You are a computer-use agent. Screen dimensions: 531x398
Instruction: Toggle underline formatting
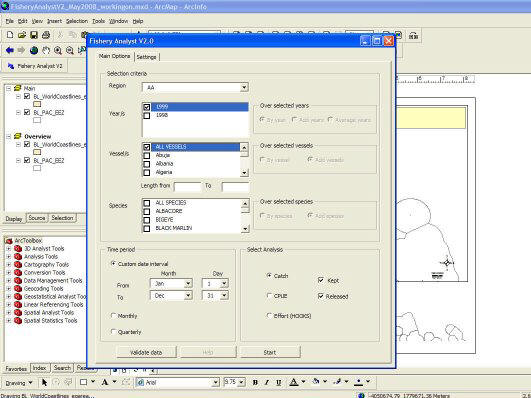pos(278,382)
